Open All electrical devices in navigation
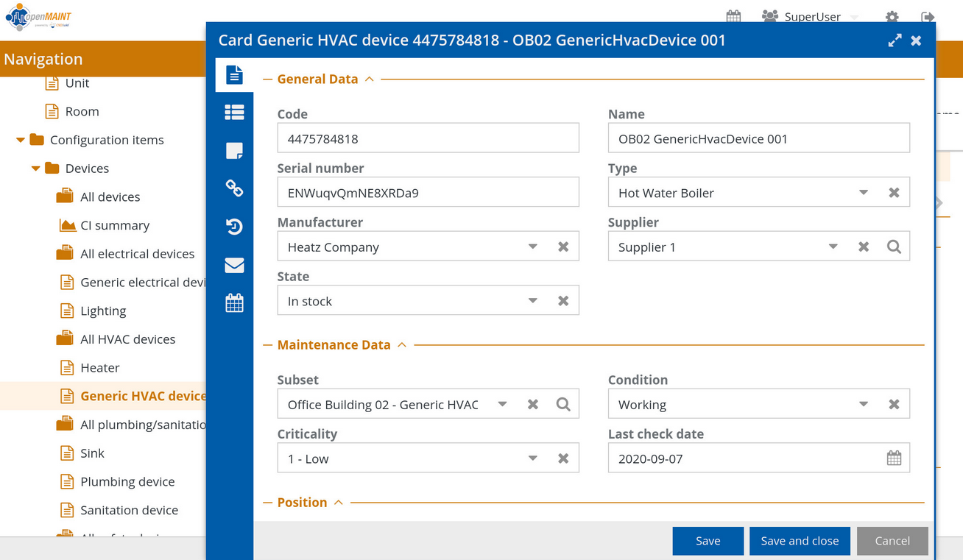The width and height of the screenshot is (963, 560). [137, 254]
